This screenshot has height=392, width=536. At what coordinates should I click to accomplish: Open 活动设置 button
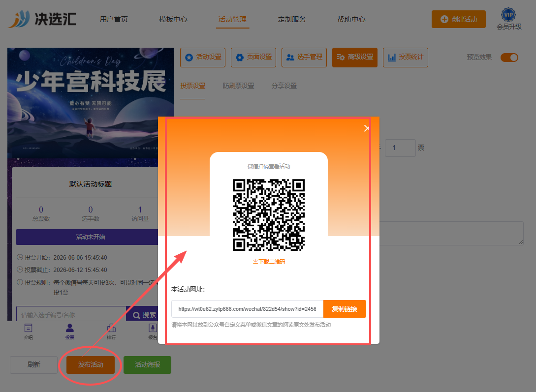click(203, 58)
